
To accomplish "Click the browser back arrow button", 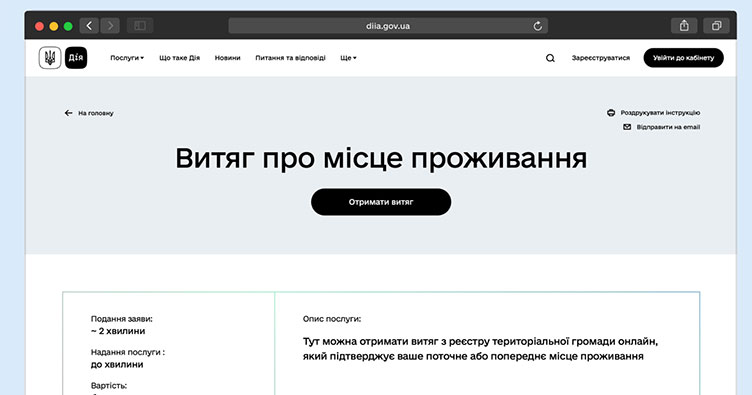I will 89,26.
